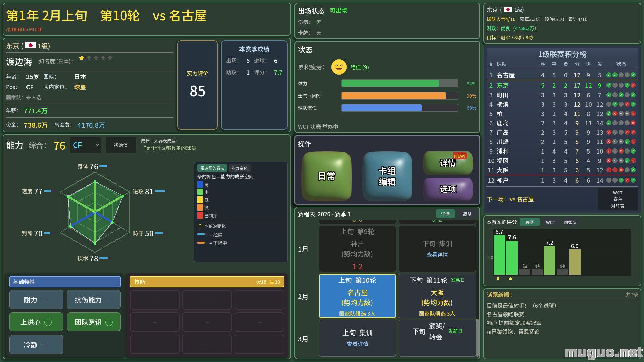The width and height of the screenshot is (644, 362).
Task: Select the WCT rating tab
Action: (x=550, y=222)
